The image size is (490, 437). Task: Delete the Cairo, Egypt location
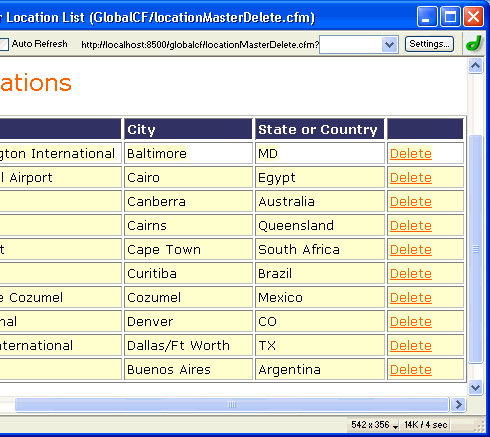[411, 178]
